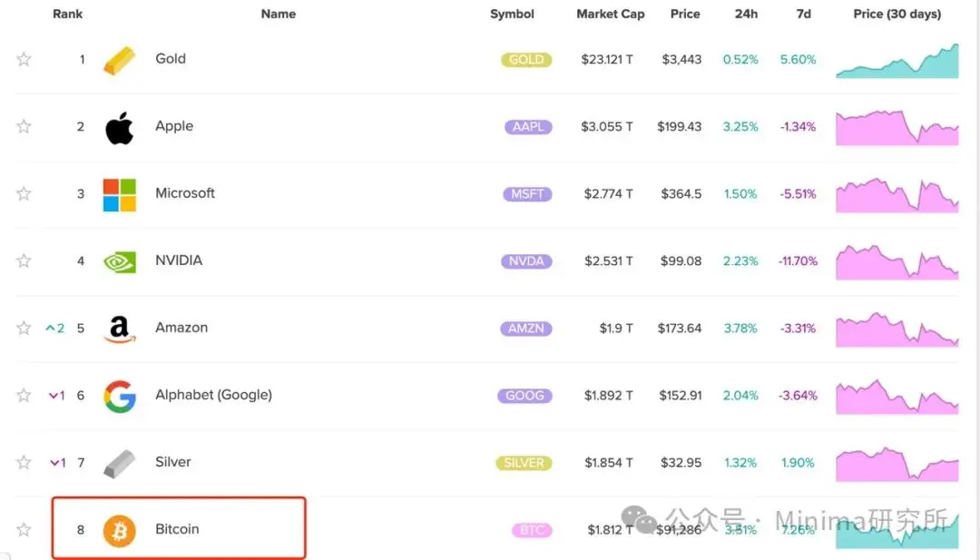Click the AMZN symbol badge
The height and width of the screenshot is (560, 980).
coord(525,329)
